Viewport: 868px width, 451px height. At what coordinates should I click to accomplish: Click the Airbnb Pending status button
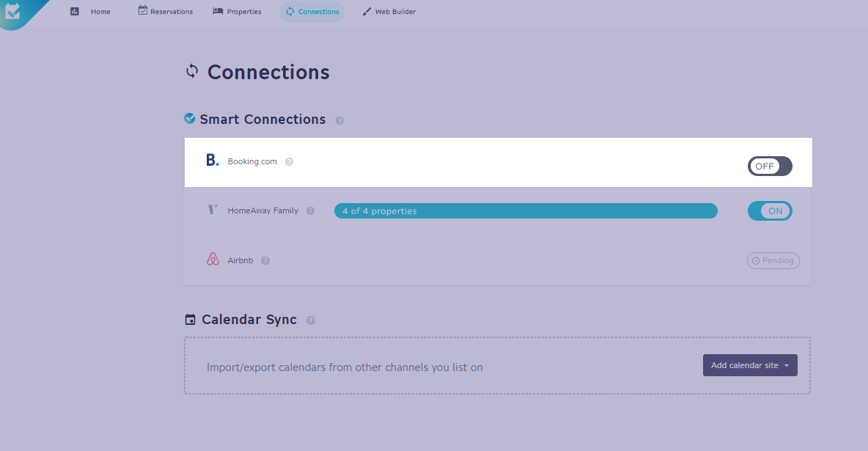point(773,260)
